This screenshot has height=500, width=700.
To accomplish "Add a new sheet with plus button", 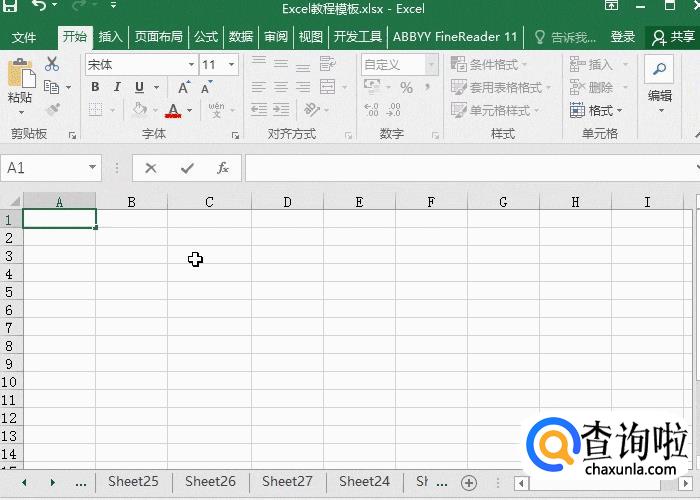I will [469, 483].
